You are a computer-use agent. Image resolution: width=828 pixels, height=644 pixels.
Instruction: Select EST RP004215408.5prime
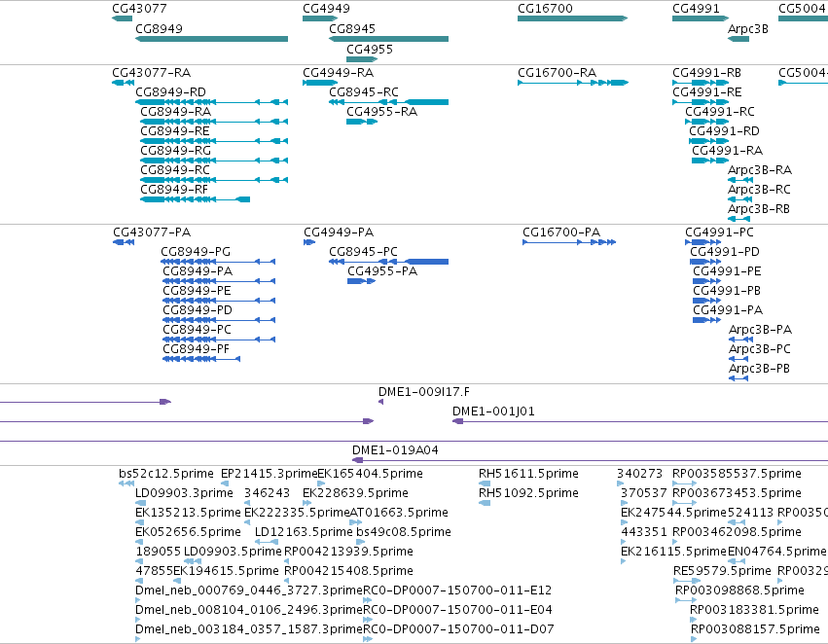click(348, 571)
